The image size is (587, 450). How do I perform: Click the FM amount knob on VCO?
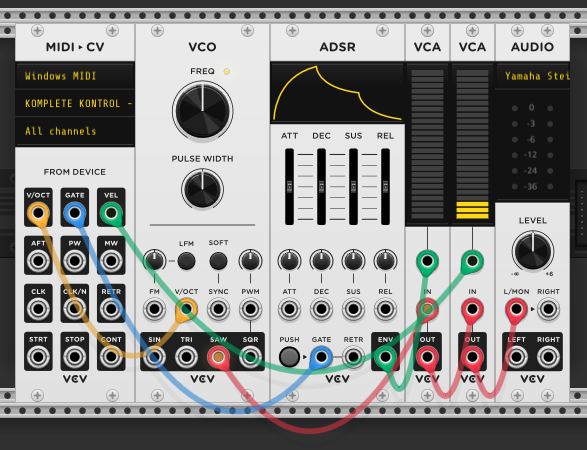pyautogui.click(x=154, y=261)
